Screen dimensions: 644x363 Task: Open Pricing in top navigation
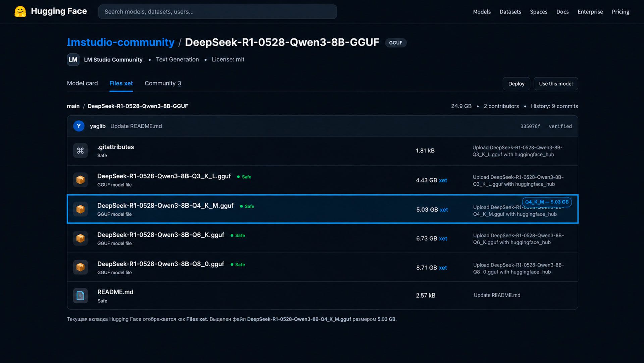tap(621, 12)
